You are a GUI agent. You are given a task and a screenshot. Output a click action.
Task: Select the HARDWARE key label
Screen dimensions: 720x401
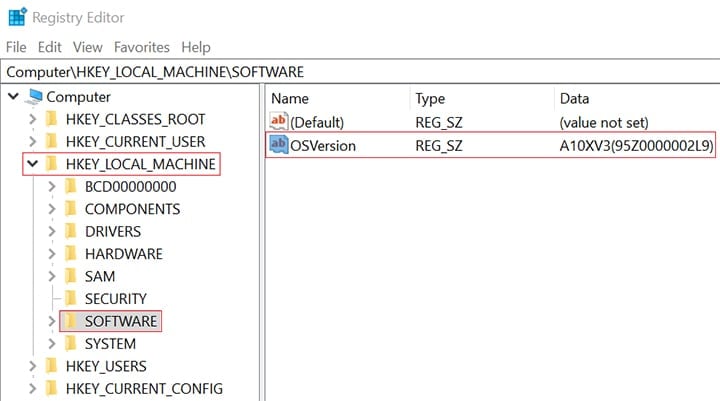[124, 254]
